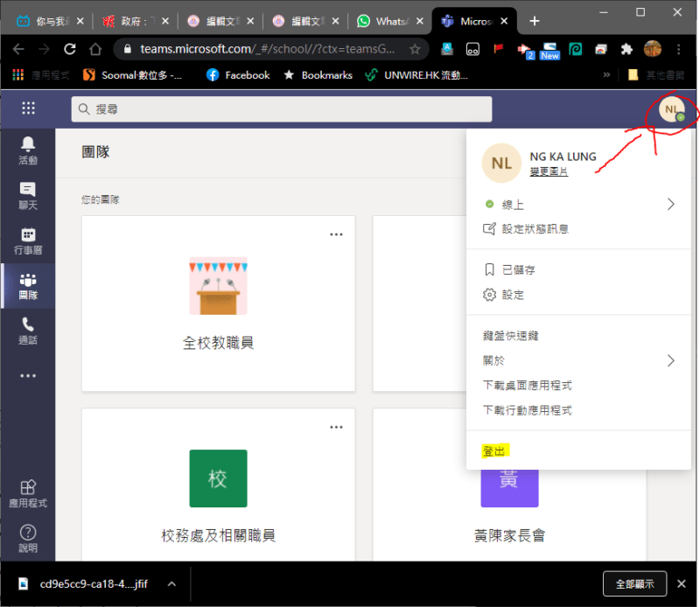700x607 pixels.
Task: Open the app launcher waffle grid icon
Action: (x=28, y=108)
